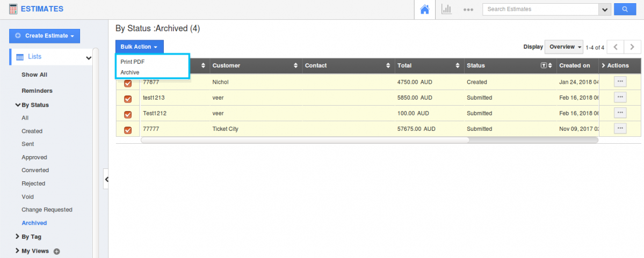The width and height of the screenshot is (644, 258).
Task: Uncheck the row for estimate test1213
Action: [x=128, y=99]
